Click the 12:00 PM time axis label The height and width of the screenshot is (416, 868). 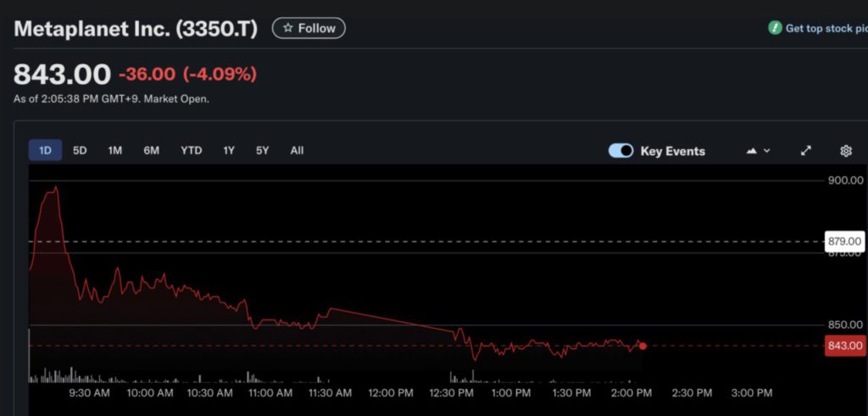(392, 393)
